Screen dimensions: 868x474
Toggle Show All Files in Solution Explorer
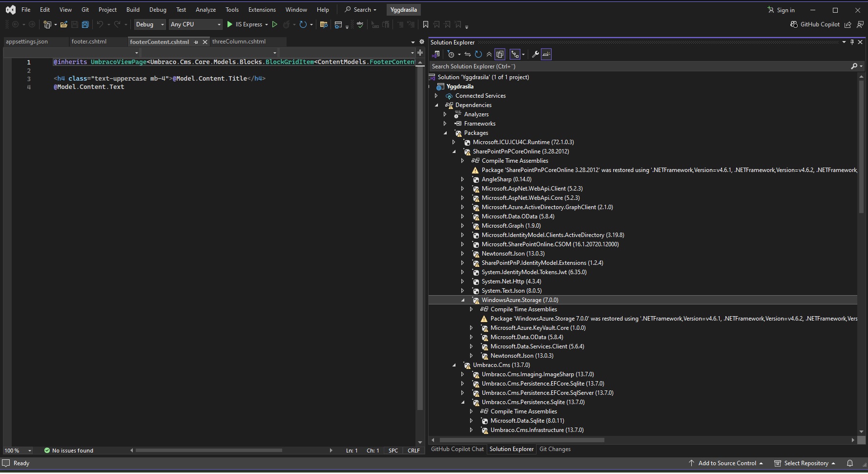pos(499,54)
